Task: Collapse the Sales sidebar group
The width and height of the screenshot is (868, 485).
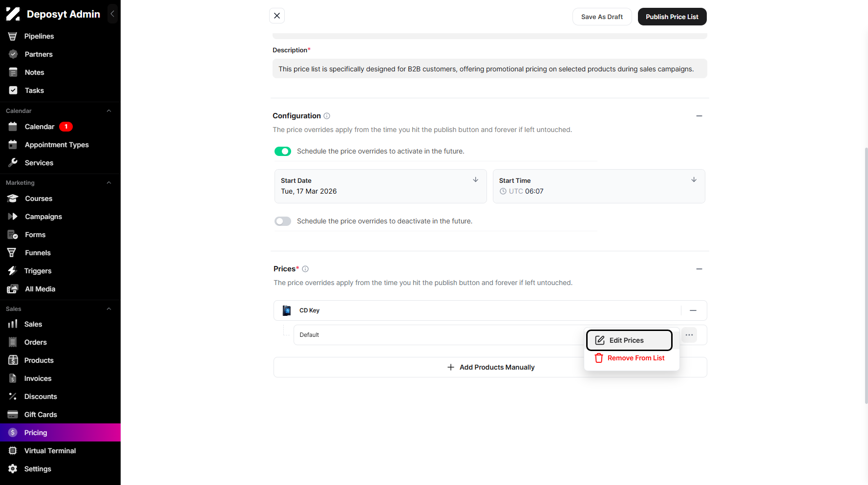Action: [x=109, y=309]
